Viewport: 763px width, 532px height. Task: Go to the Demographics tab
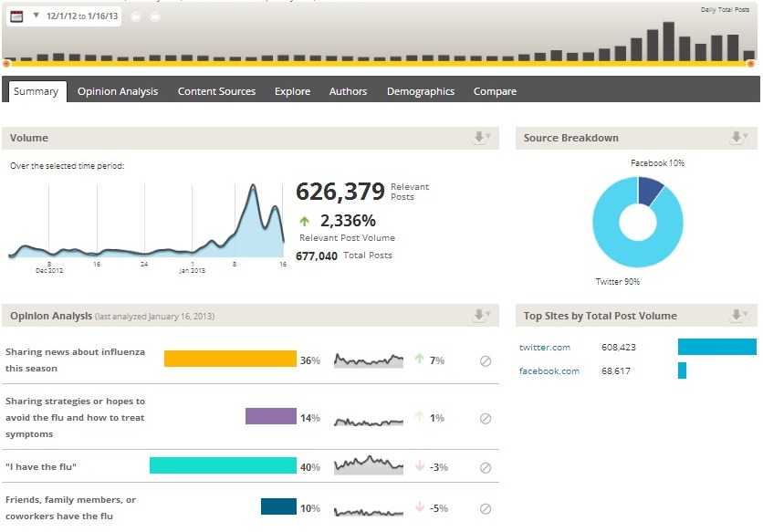point(420,91)
